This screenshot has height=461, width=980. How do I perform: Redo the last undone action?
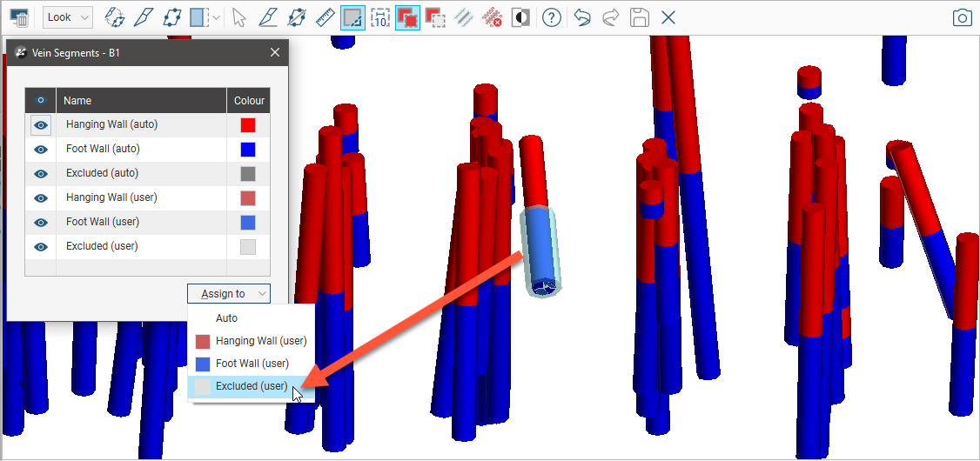[x=611, y=17]
